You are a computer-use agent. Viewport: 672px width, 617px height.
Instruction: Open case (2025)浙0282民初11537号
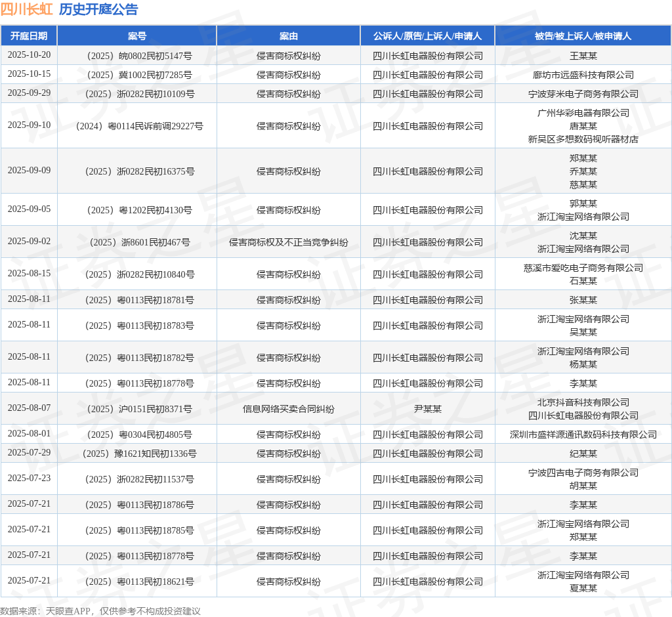(139, 479)
